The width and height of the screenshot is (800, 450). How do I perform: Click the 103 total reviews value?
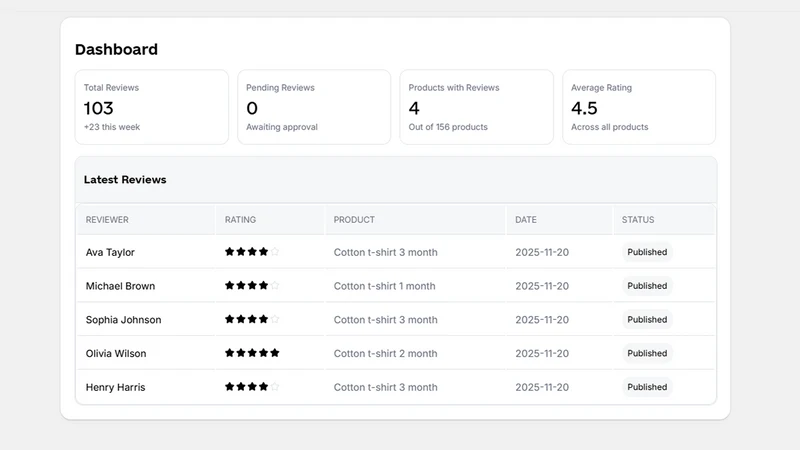point(98,108)
